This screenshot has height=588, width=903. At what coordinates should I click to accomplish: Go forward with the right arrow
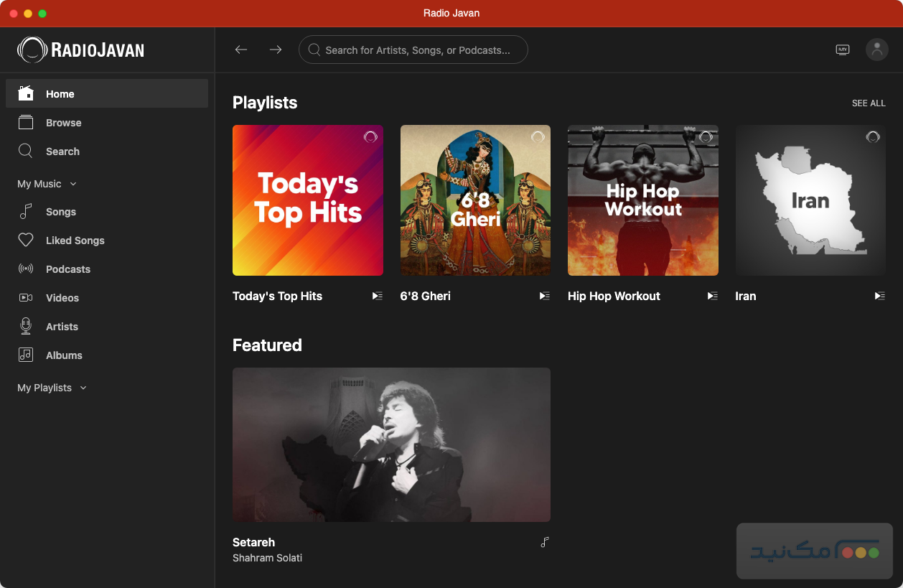pyautogui.click(x=276, y=50)
